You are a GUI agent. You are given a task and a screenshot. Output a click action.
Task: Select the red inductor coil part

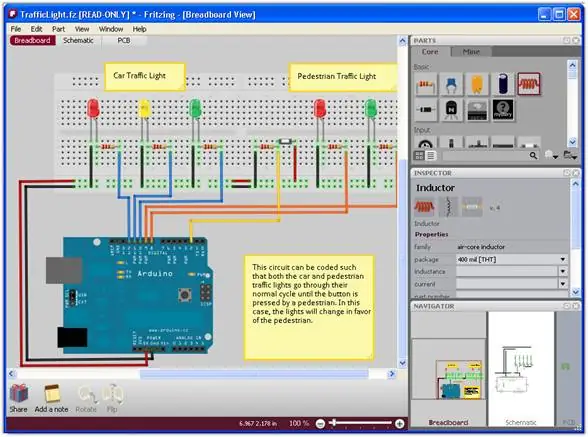[x=529, y=84]
